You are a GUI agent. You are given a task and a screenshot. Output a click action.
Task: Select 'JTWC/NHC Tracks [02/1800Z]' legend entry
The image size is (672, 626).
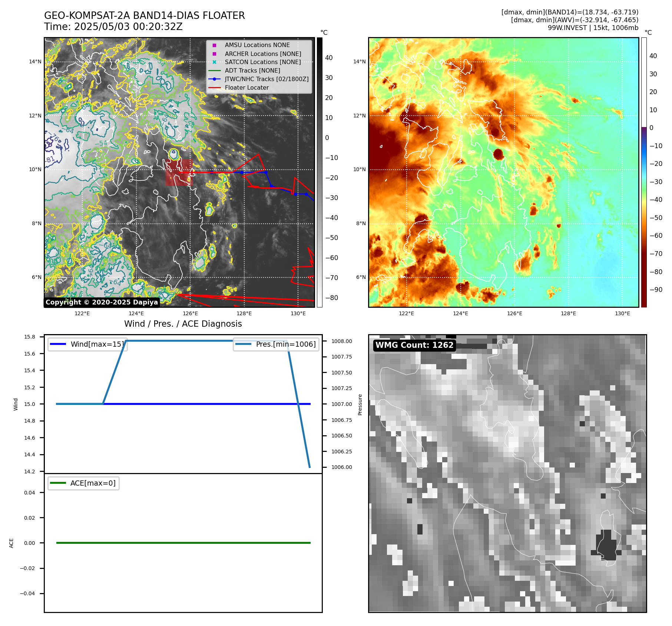tap(267, 79)
